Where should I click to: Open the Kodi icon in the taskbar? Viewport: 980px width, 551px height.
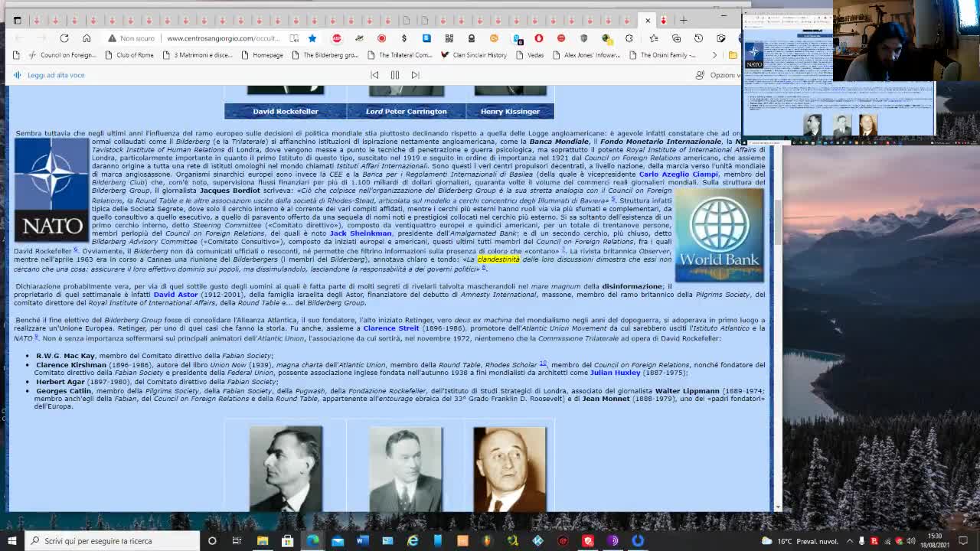tap(537, 541)
